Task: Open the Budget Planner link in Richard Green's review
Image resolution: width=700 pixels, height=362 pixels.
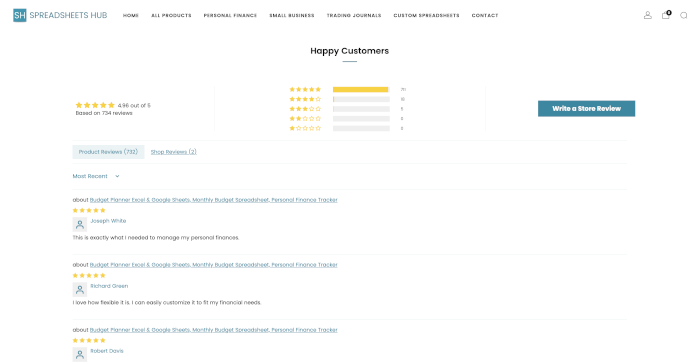Action: tap(214, 265)
